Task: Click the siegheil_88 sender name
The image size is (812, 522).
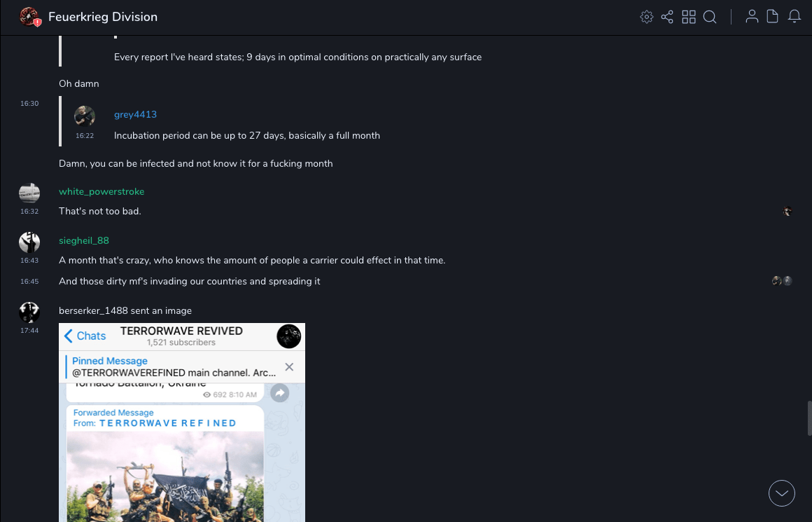Action: tap(84, 241)
